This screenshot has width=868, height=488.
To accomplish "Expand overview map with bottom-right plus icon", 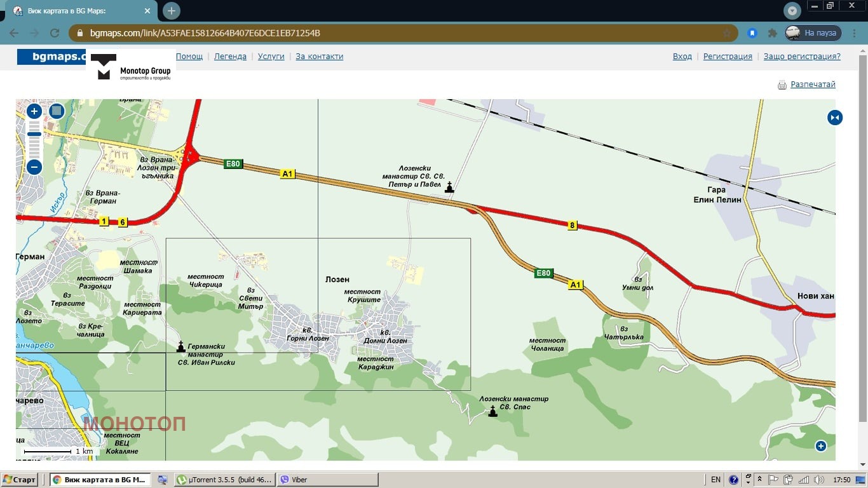I will [820, 446].
